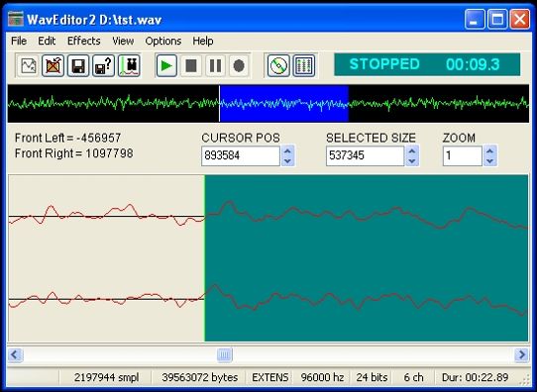Decrease CURSOR POS with down arrow
537x392 pixels.
[x=287, y=160]
